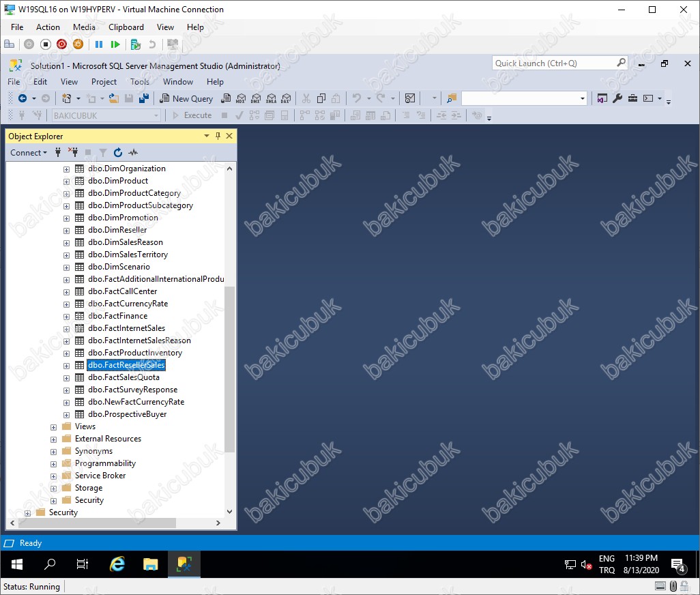This screenshot has height=595, width=700.
Task: Select the Synonyms folder
Action: tap(93, 451)
